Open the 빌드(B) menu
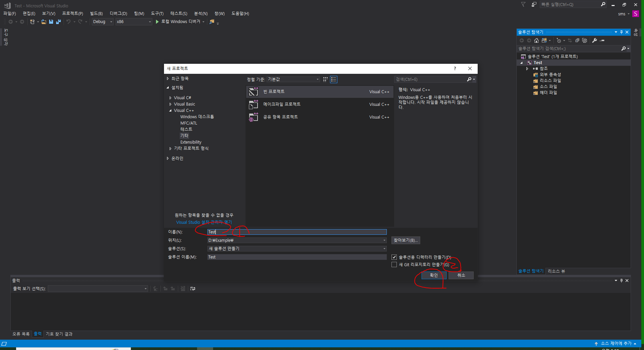The height and width of the screenshot is (350, 644). [x=96, y=13]
